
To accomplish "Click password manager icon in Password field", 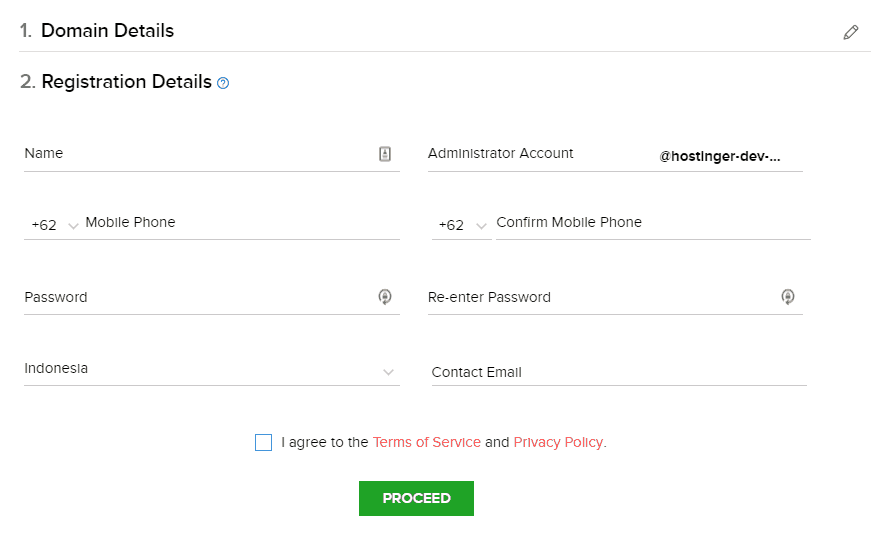I will coord(385,297).
